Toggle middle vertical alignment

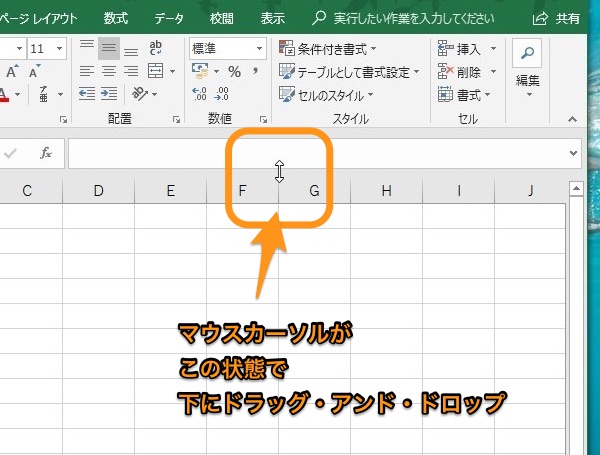tap(110, 48)
